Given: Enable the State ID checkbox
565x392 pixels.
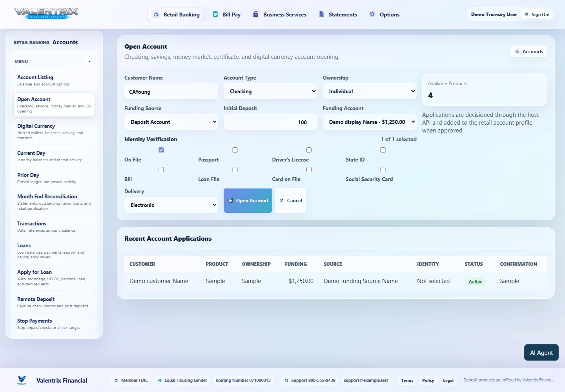Looking at the screenshot, I should click(x=383, y=150).
